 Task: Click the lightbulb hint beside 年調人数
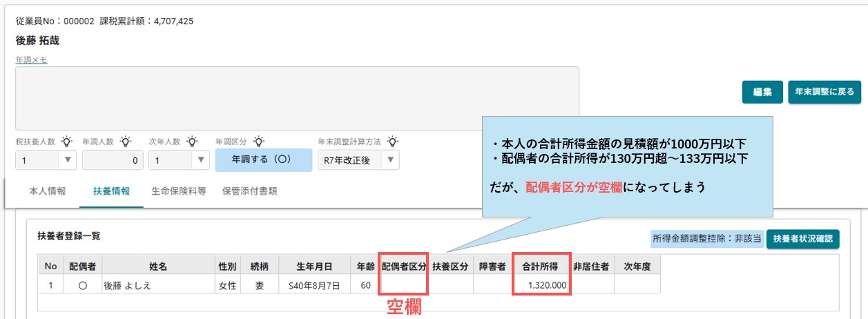[x=126, y=142]
